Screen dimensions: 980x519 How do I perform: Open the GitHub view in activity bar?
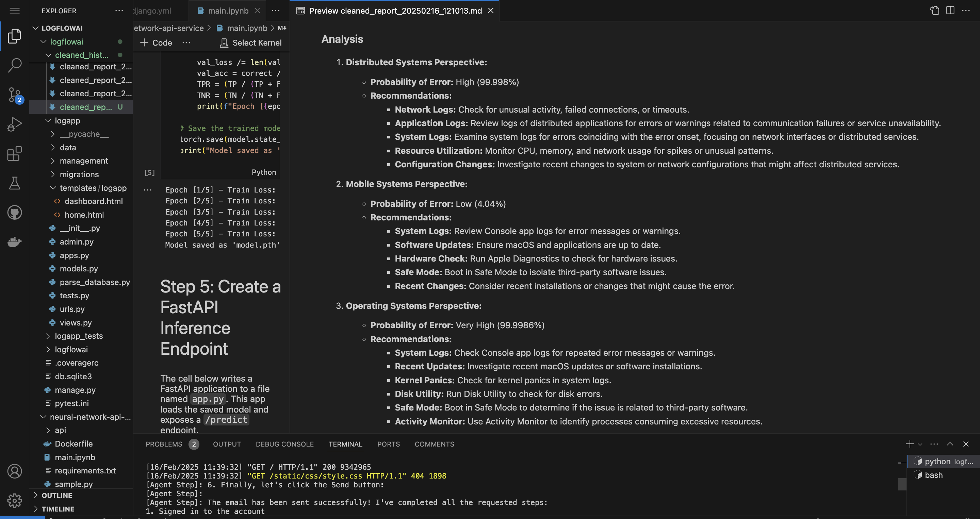pos(14,213)
